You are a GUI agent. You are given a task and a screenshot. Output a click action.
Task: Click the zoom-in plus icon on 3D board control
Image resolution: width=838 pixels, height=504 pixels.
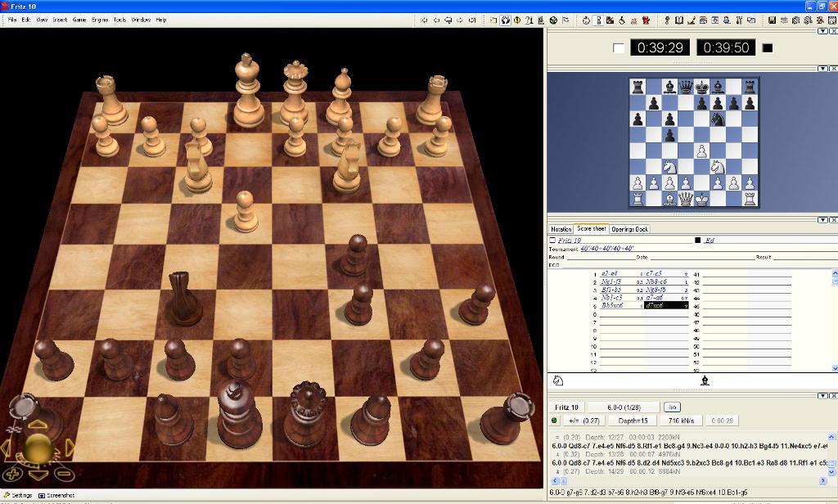tap(14, 473)
